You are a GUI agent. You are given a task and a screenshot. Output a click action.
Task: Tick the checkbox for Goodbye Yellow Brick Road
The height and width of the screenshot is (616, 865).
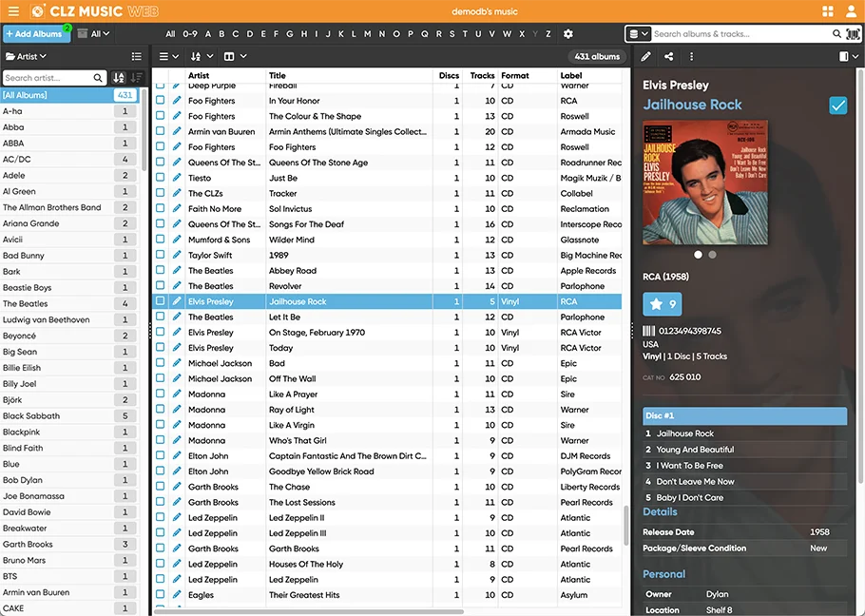point(160,471)
